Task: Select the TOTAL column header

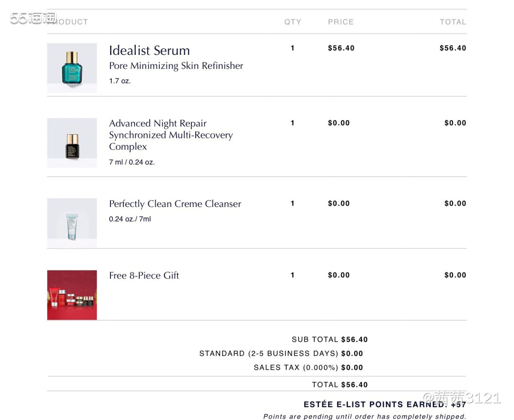Action: click(x=453, y=22)
